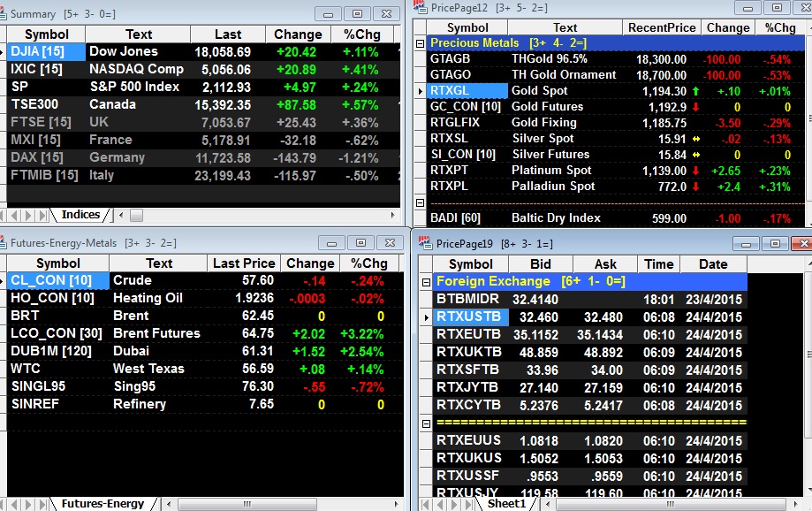Select the LCO_CON [30] symbol cell
Image resolution: width=812 pixels, height=511 pixels.
point(58,333)
